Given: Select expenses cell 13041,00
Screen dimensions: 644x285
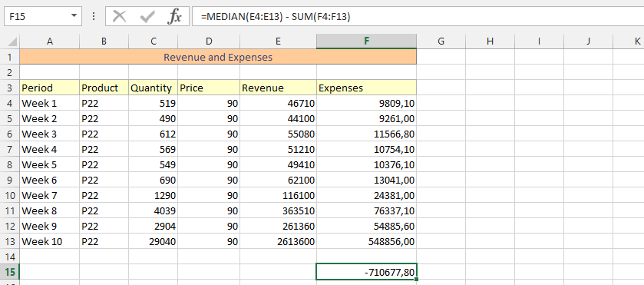Looking at the screenshot, I should 366,180.
